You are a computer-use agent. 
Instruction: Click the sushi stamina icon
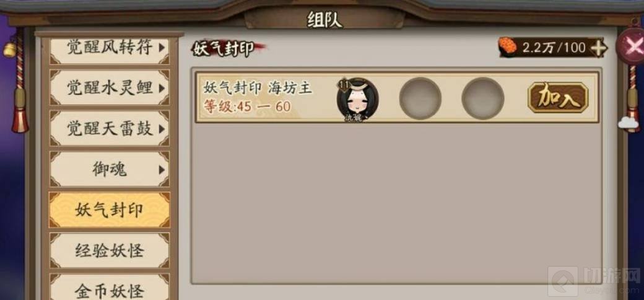coord(508,47)
